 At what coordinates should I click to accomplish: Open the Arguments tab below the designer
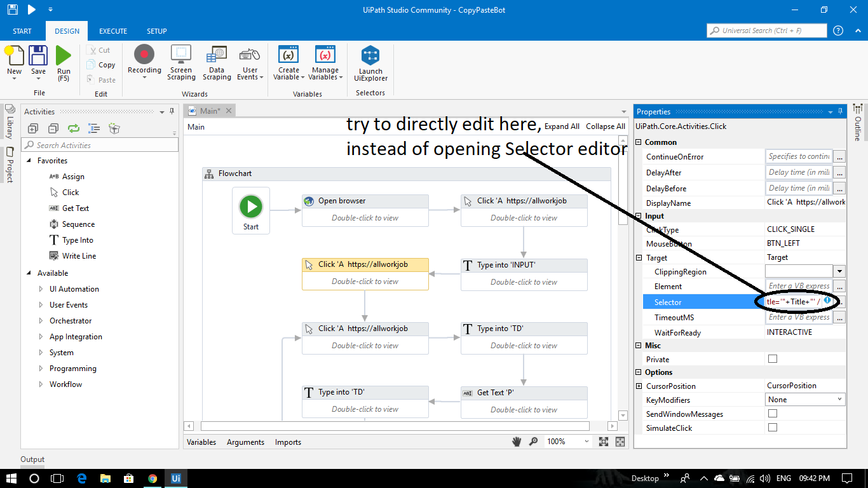coord(245,442)
